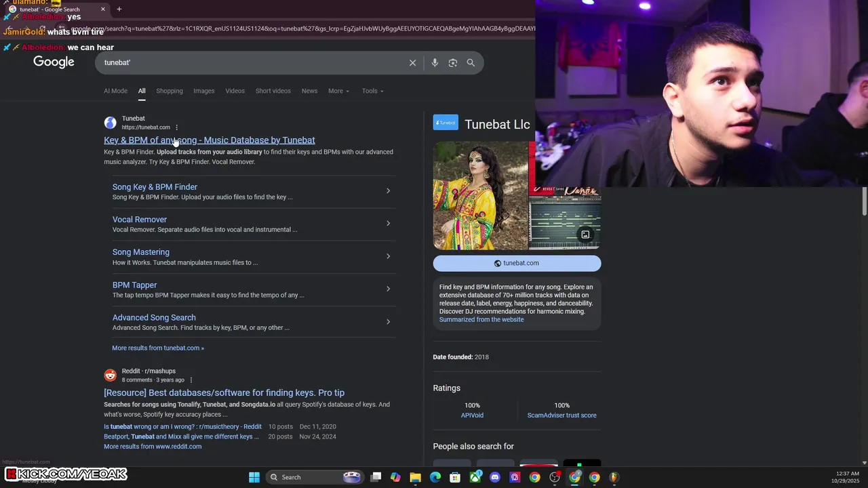The width and height of the screenshot is (868, 488).
Task: Open a new browser tab
Action: [x=119, y=9]
